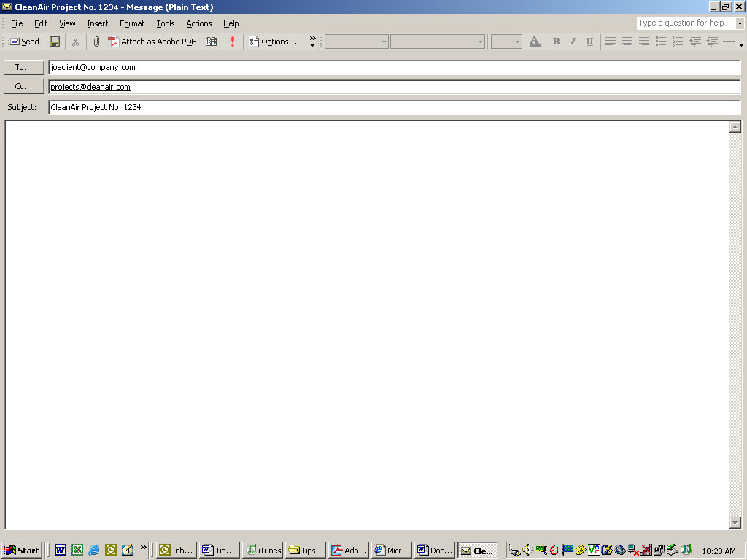The image size is (747, 560).
Task: Open the address book icon
Action: 211,42
